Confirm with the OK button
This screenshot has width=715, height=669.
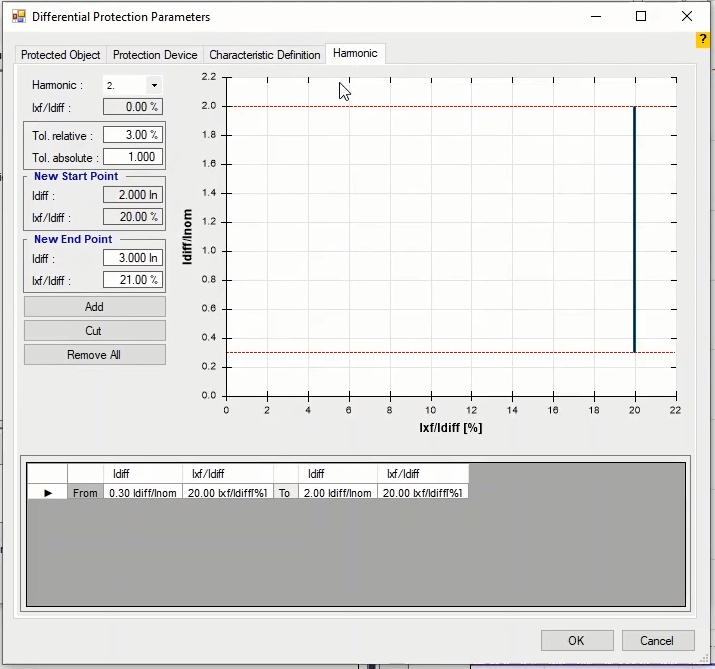tap(576, 640)
